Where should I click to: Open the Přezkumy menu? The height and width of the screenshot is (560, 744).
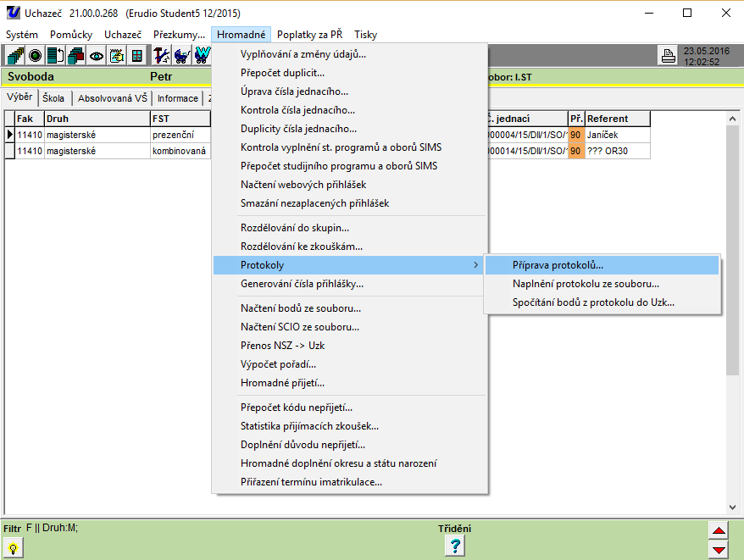(x=179, y=35)
